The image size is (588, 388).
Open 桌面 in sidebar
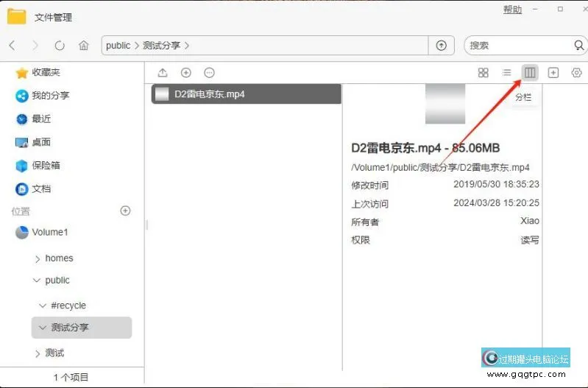point(33,142)
